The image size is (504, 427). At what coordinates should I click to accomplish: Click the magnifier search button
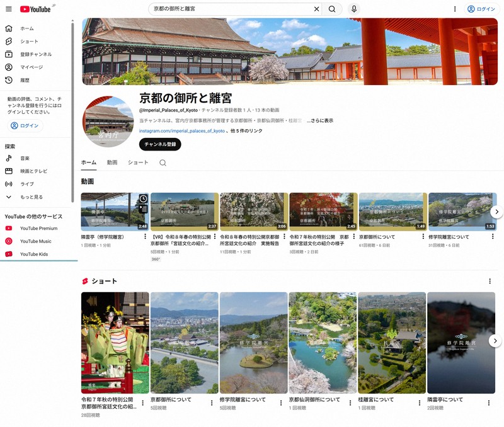click(331, 9)
